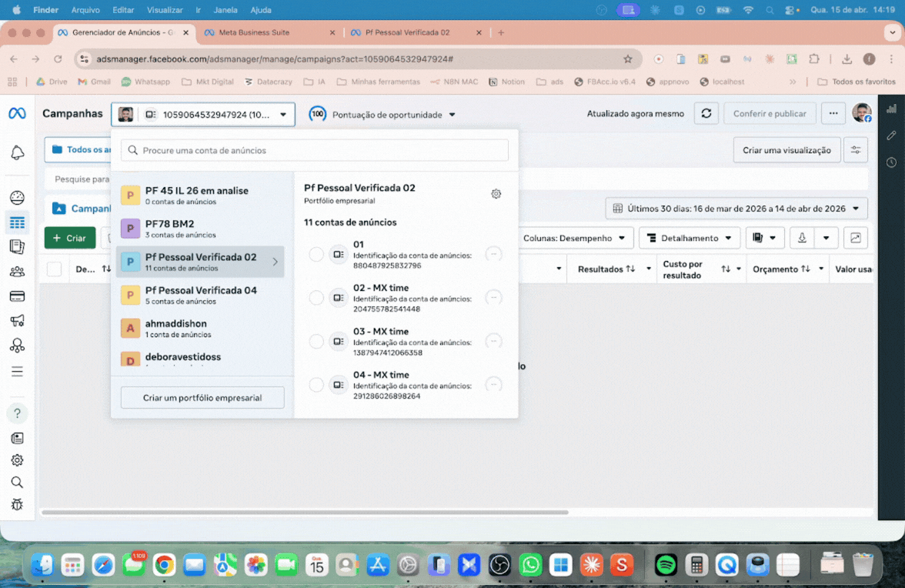Open Resultados column options arrow

[x=648, y=269]
